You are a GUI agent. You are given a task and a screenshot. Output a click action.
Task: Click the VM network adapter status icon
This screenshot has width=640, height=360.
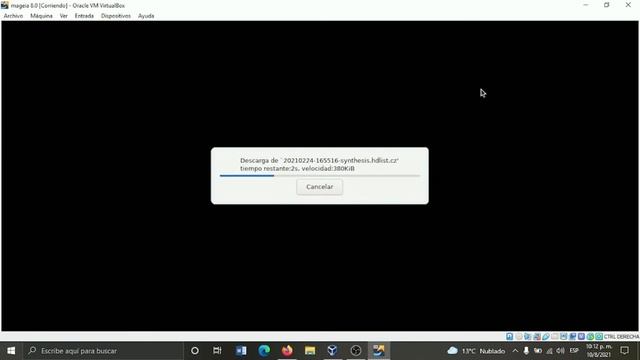pyautogui.click(x=537, y=336)
